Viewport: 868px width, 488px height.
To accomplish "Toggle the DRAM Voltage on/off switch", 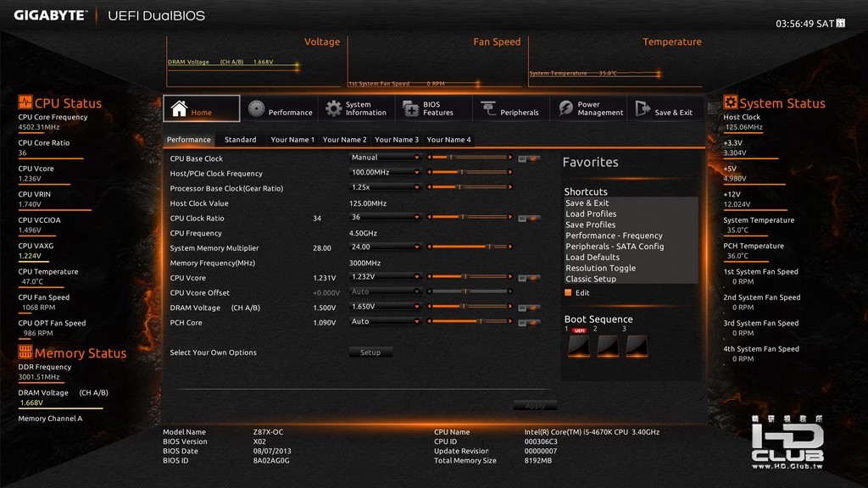I will point(529,308).
